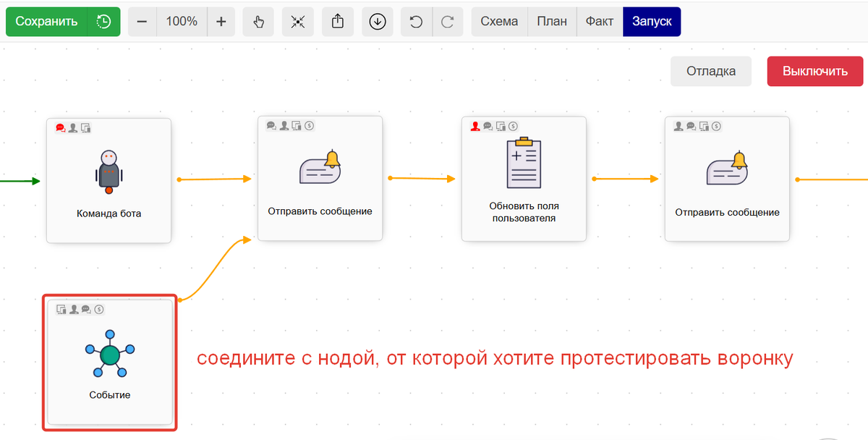Click the Обновить поля пользователя node

524,179
